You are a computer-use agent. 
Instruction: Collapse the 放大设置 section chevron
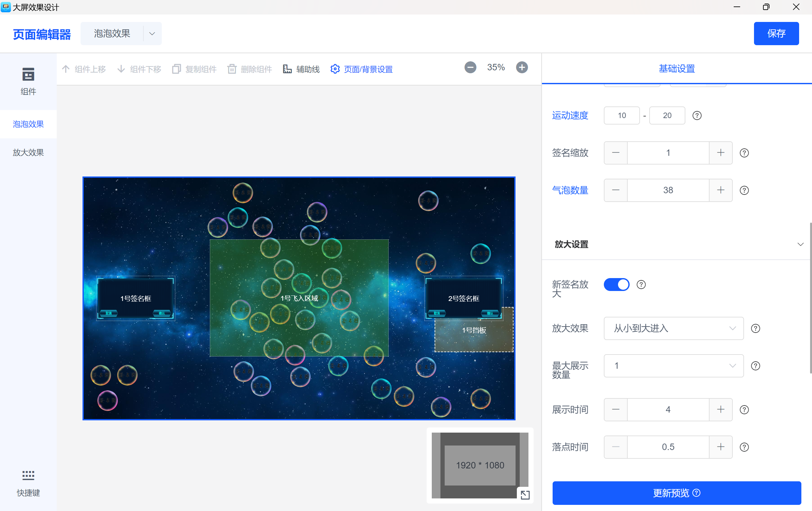(x=800, y=244)
